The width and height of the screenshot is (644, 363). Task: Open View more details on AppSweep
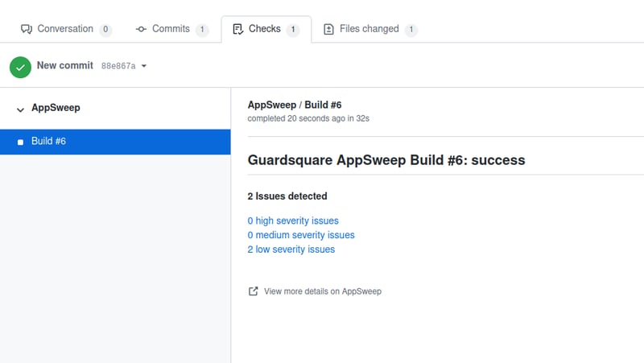coord(323,291)
